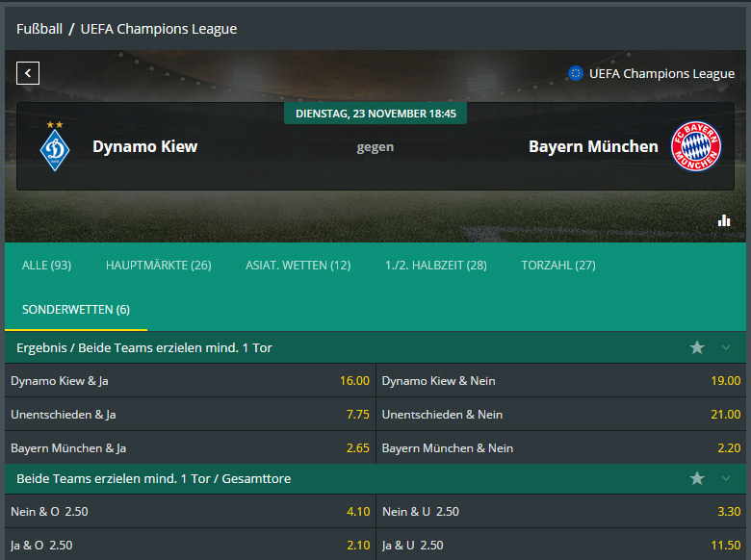Select the SONDERWETTEN (6) tab

pos(76,310)
